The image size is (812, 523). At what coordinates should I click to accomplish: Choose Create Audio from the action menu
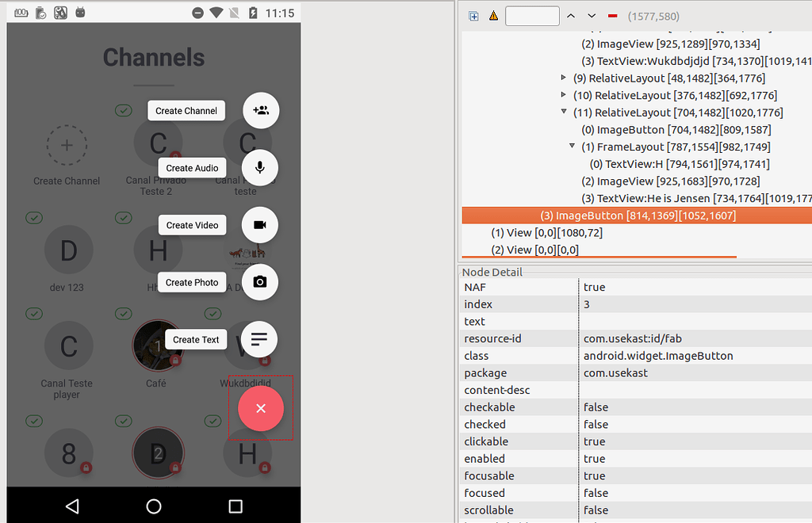click(191, 168)
